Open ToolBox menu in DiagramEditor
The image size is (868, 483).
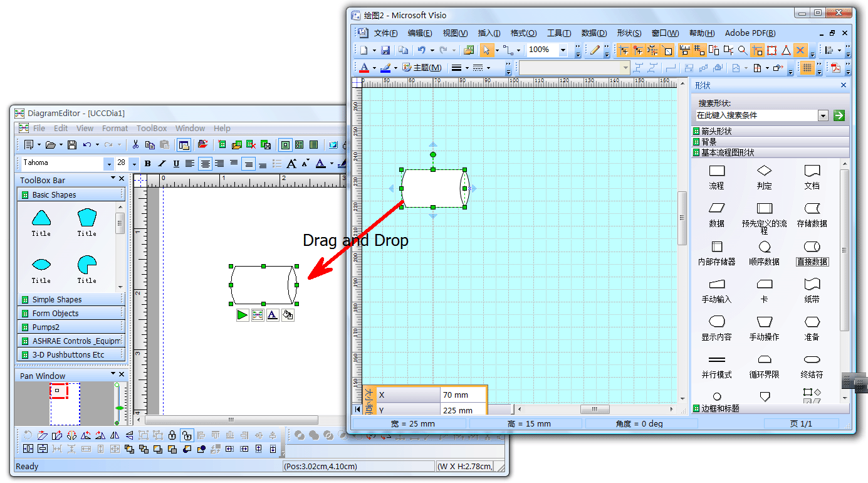(152, 128)
